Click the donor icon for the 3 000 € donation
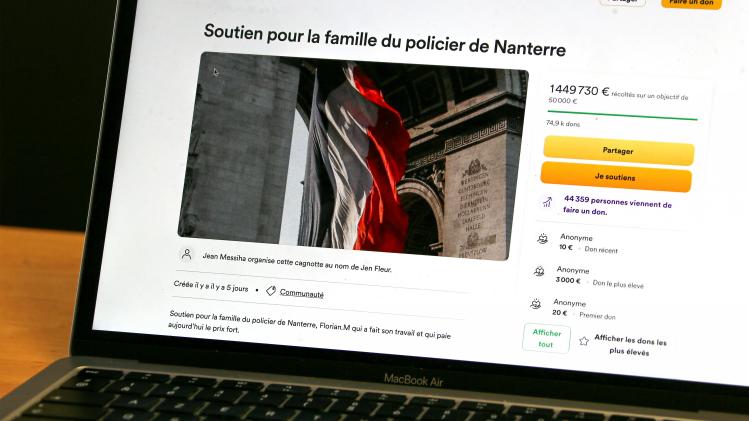The width and height of the screenshot is (749, 421). 539,271
